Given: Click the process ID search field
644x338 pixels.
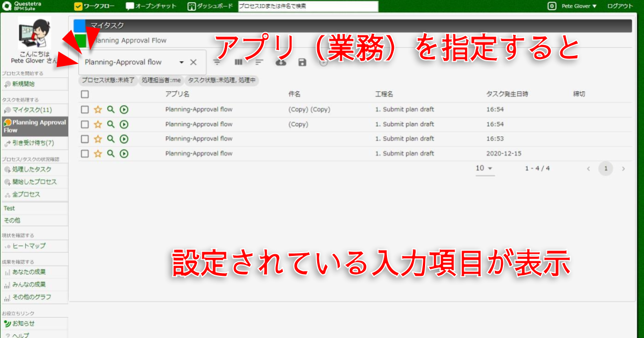Looking at the screenshot, I should click(308, 6).
